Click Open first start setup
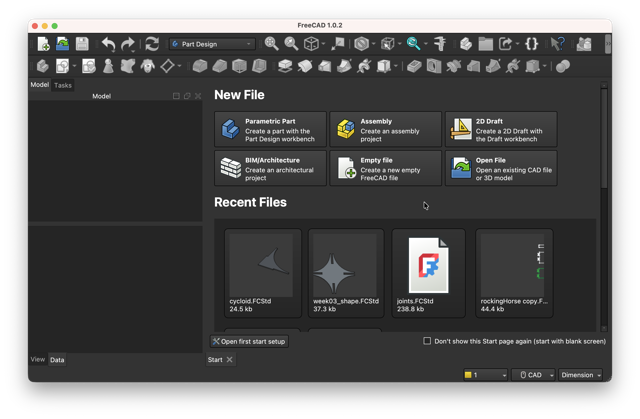Image resolution: width=640 pixels, height=419 pixels. point(249,341)
